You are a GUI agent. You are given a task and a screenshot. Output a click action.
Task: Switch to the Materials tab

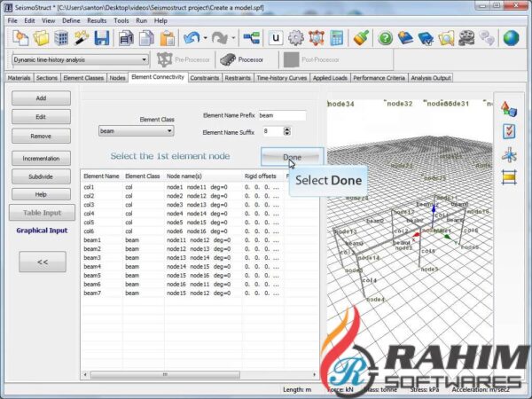click(19, 78)
